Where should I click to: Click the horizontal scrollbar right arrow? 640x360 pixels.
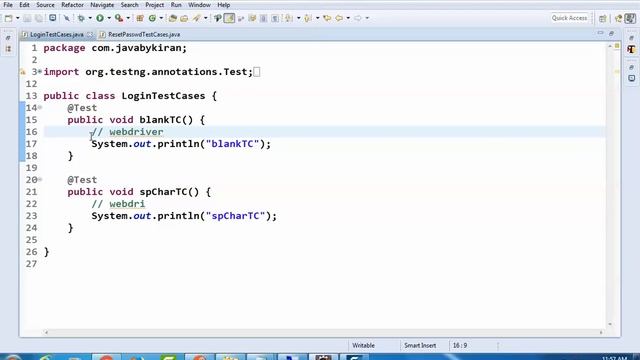click(x=601, y=332)
